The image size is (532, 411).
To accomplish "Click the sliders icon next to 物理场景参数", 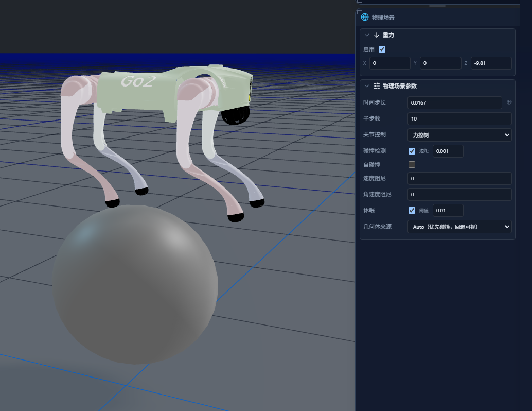I will pos(376,86).
